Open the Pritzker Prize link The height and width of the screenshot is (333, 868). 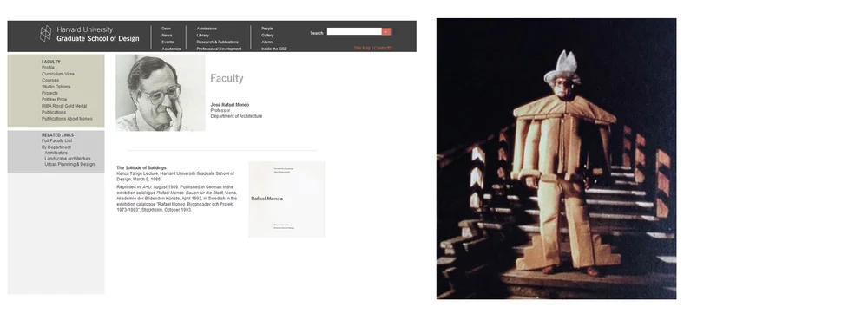point(54,100)
